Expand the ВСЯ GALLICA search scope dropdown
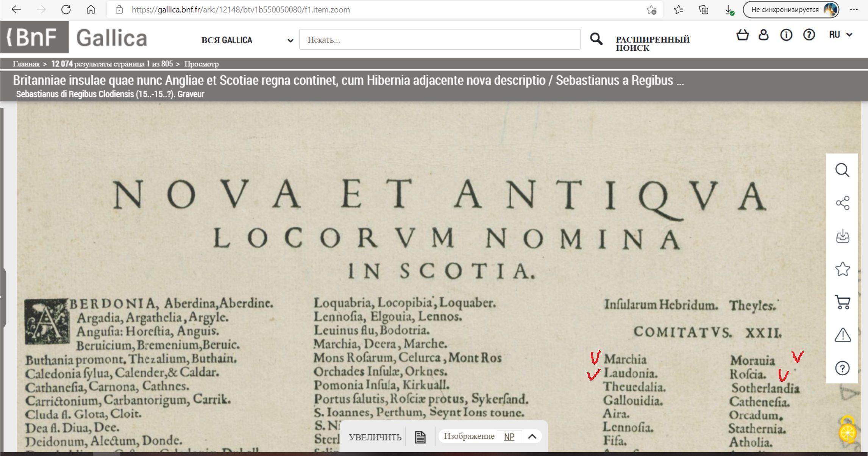Image resolution: width=868 pixels, height=456 pixels. point(248,40)
